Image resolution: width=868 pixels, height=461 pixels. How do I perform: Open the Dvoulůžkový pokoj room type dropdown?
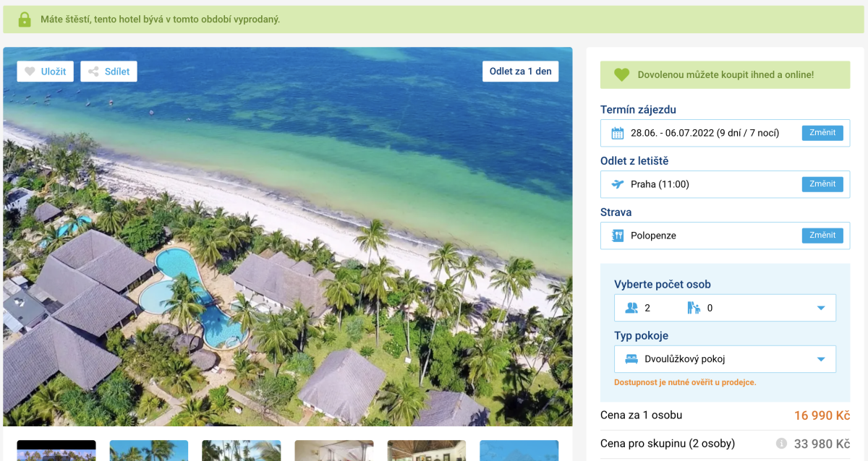point(725,359)
